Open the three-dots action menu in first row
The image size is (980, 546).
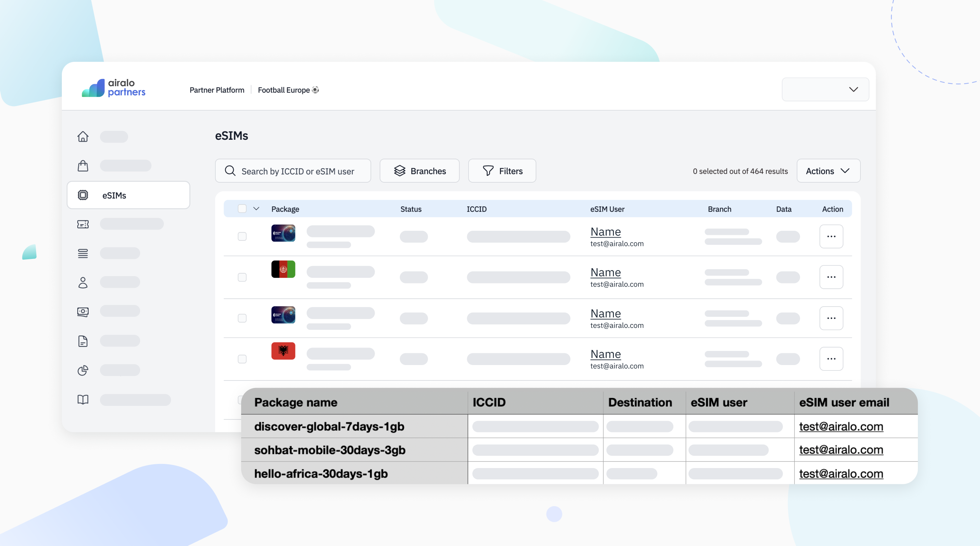pyautogui.click(x=831, y=237)
